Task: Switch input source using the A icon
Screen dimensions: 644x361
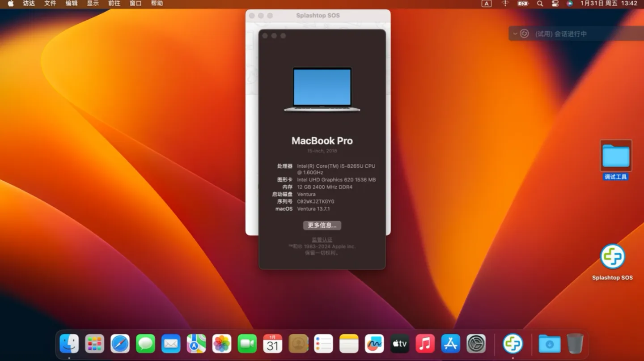Action: (x=486, y=4)
